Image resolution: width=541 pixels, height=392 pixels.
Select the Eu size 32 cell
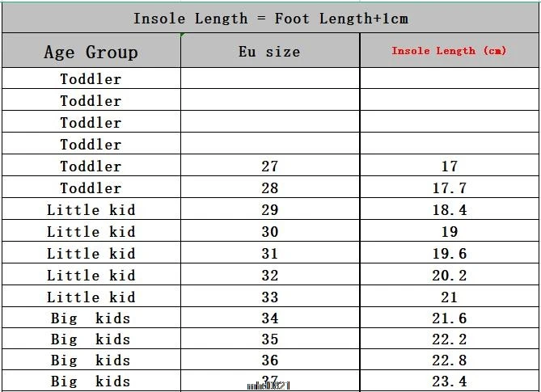269,276
